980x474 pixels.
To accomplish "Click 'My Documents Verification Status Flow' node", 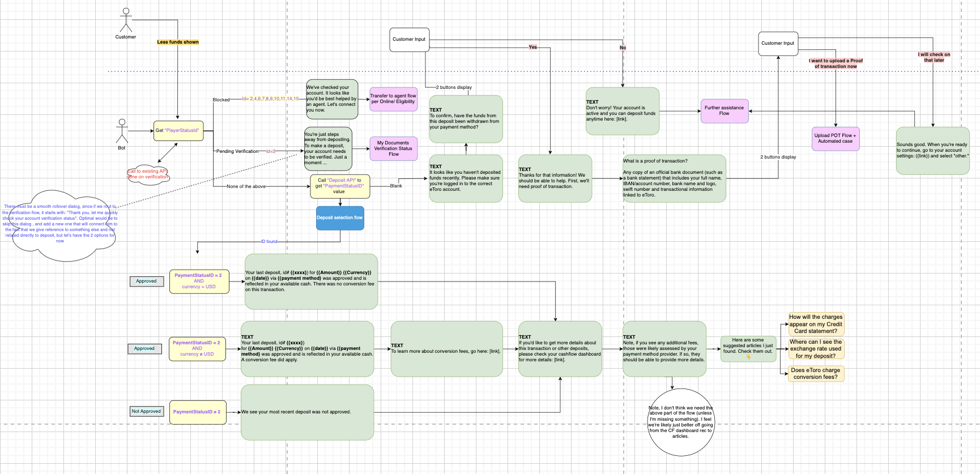I will 393,148.
